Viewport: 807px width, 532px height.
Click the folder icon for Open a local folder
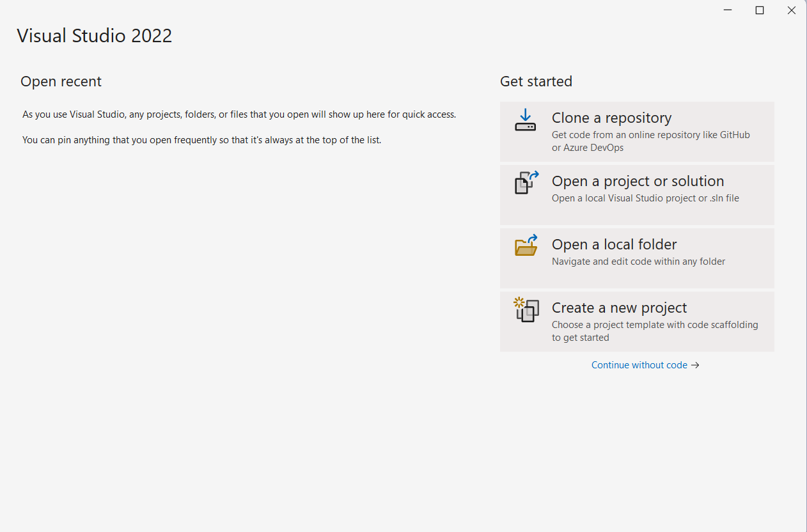click(525, 246)
